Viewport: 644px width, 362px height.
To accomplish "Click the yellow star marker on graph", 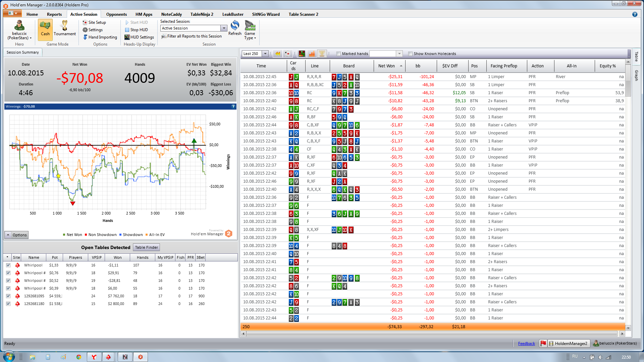I will [59, 176].
